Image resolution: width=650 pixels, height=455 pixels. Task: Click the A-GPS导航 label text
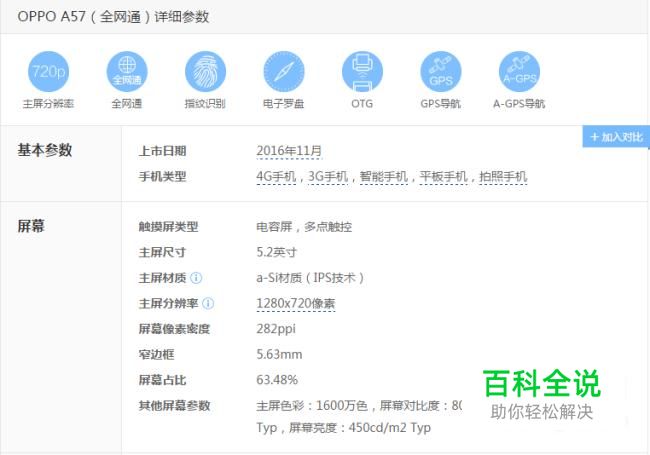pyautogui.click(x=519, y=103)
